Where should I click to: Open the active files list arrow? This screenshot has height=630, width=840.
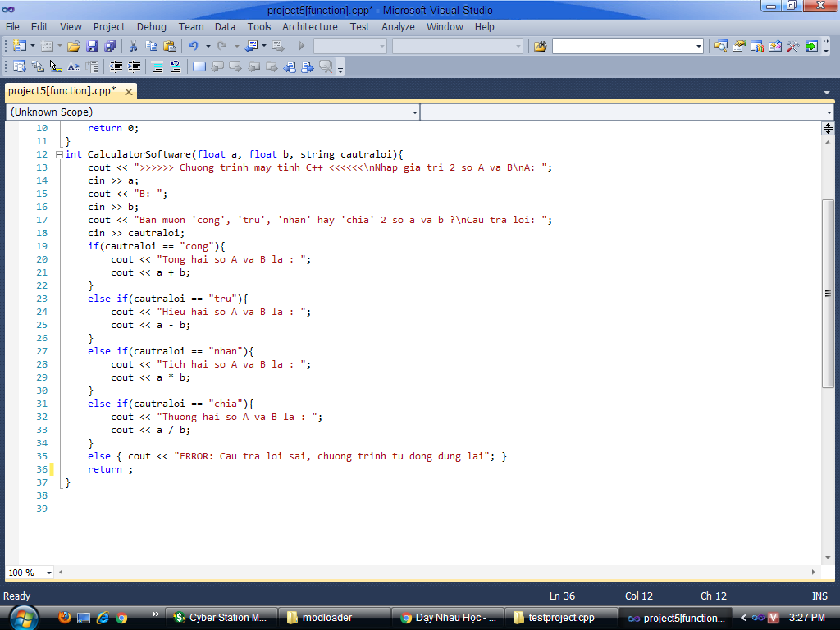tap(827, 92)
